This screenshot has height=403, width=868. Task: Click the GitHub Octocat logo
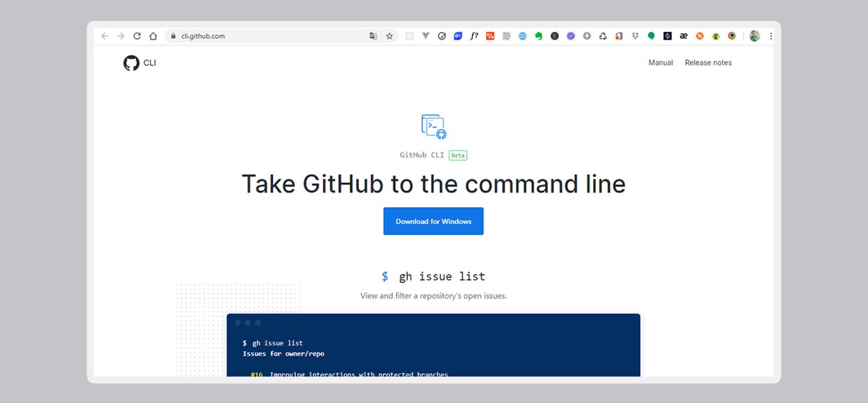131,63
